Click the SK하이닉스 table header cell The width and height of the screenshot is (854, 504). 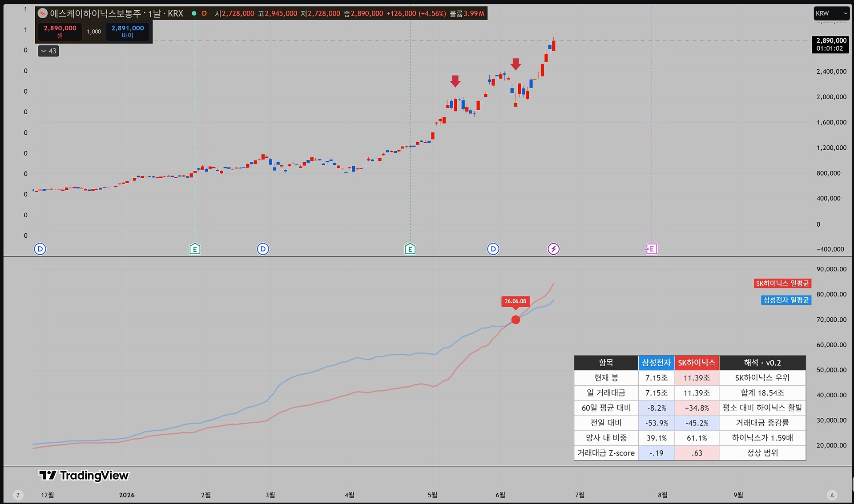[697, 363]
